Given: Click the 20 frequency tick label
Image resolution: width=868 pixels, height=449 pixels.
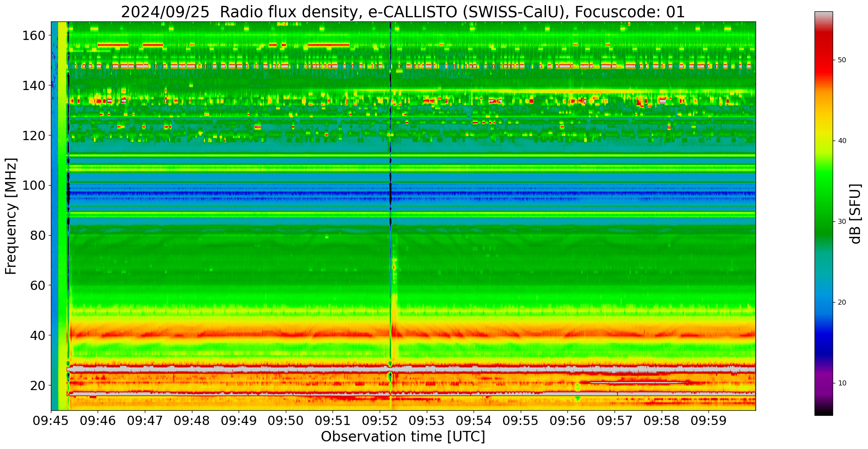Looking at the screenshot, I should [38, 385].
